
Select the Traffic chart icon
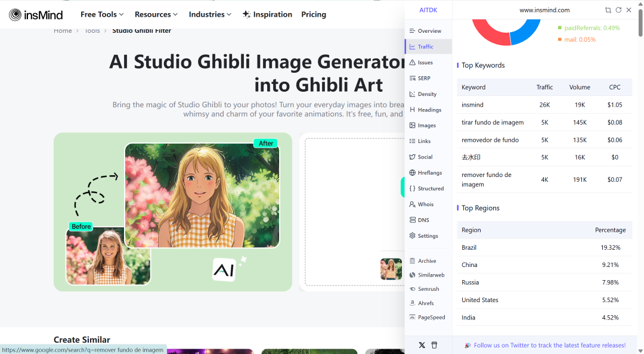click(413, 47)
